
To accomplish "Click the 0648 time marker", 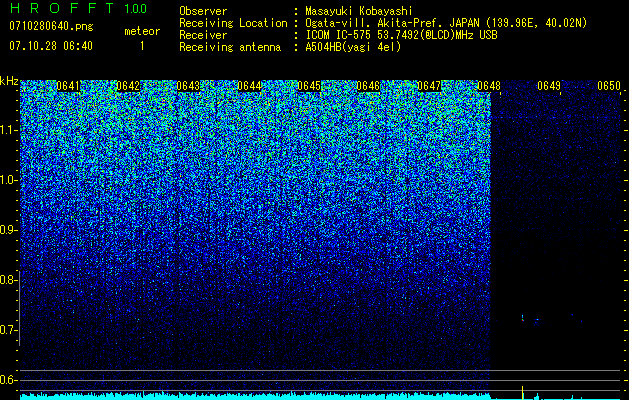I will tap(489, 86).
